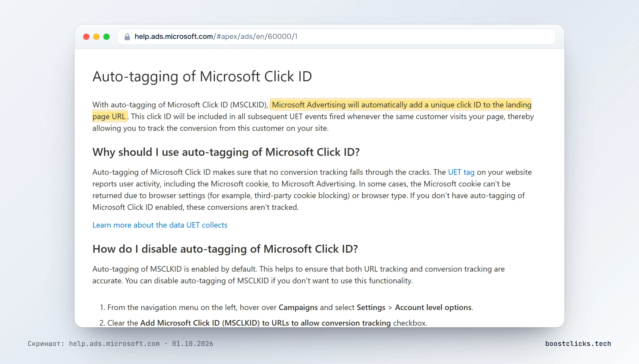The image size is (639, 364).
Task: Click the bold 'Campaigns' text in step 1
Action: tap(298, 307)
